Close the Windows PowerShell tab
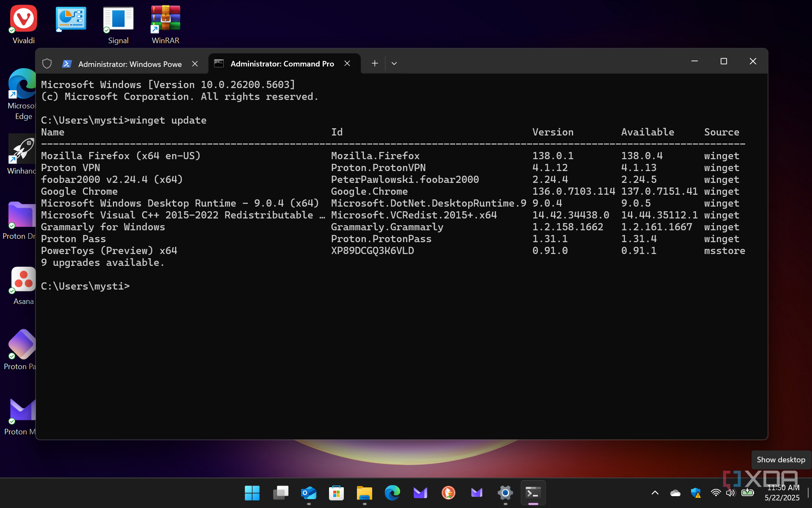812x508 pixels. 195,63
